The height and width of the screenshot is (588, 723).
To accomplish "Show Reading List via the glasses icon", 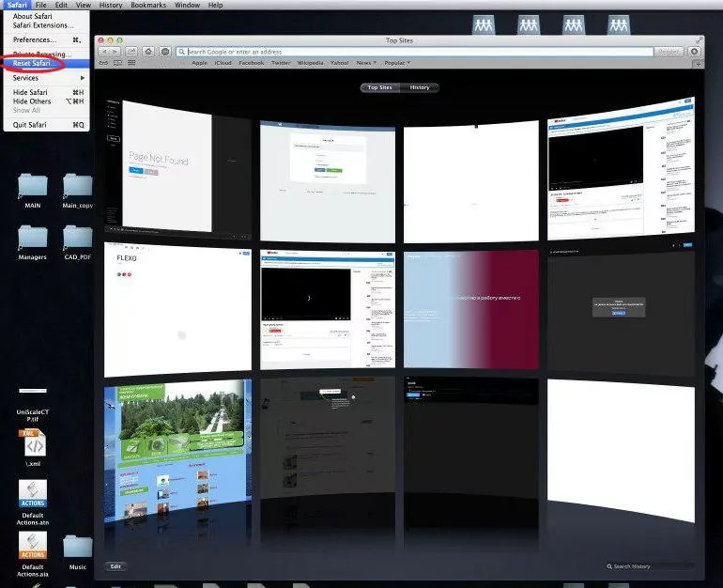I will tap(103, 63).
